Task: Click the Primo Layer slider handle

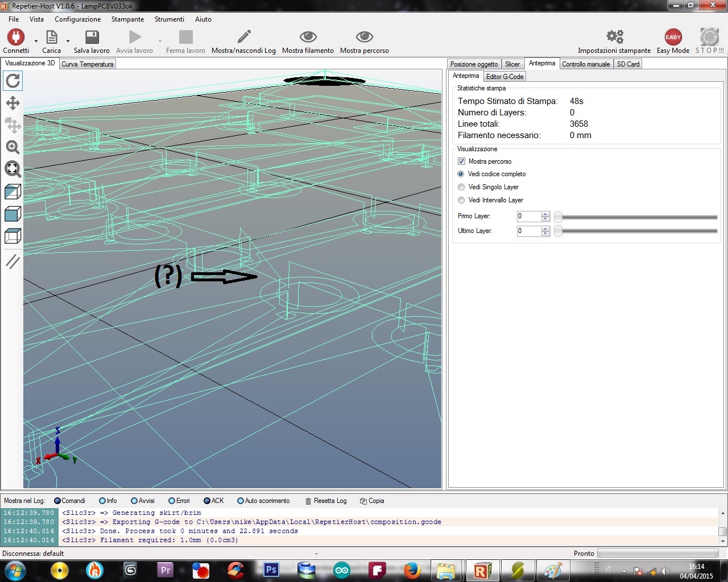Action: 559,217
